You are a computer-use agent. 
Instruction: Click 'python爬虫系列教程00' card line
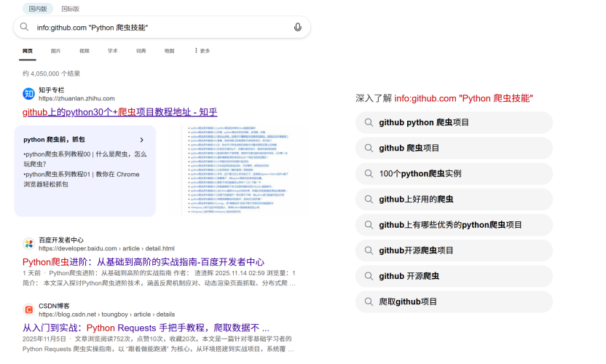pyautogui.click(x=85, y=159)
